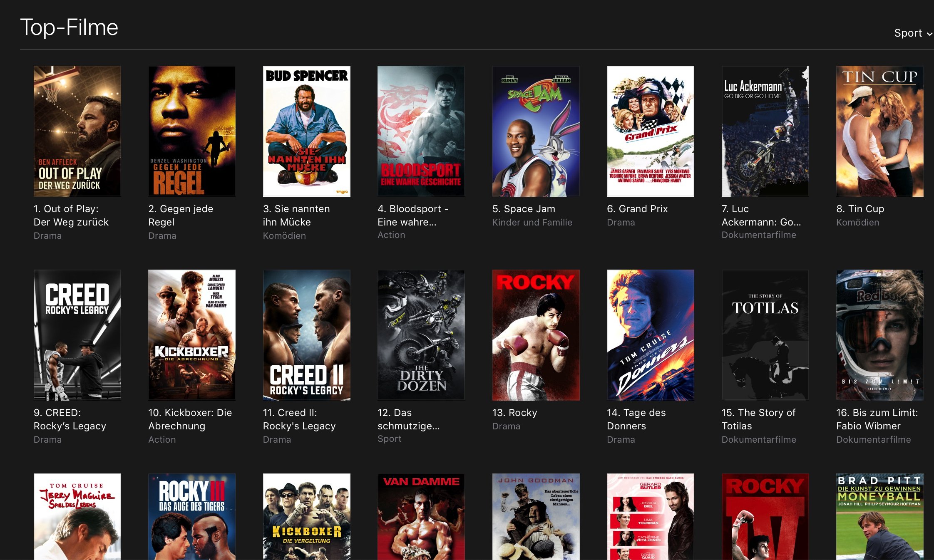Click title '1. Out of Play: Der Weg zurück'
Viewport: 934px width, 560px height.
(x=71, y=216)
